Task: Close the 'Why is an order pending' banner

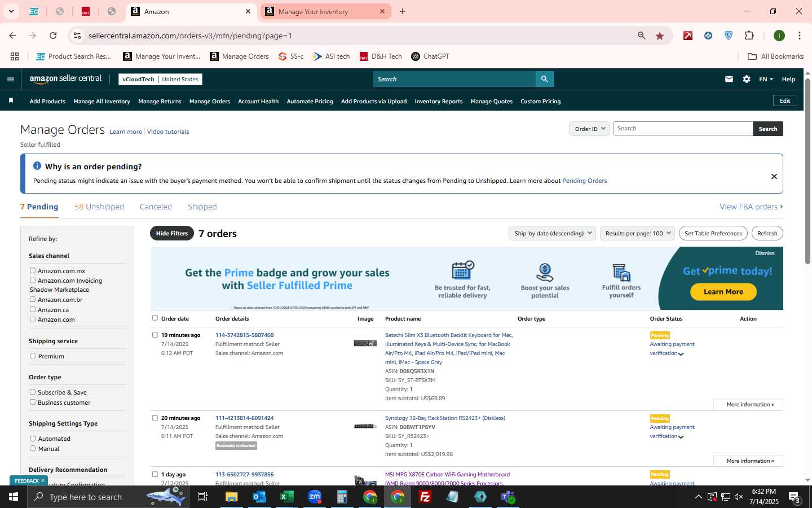Action: [x=774, y=176]
